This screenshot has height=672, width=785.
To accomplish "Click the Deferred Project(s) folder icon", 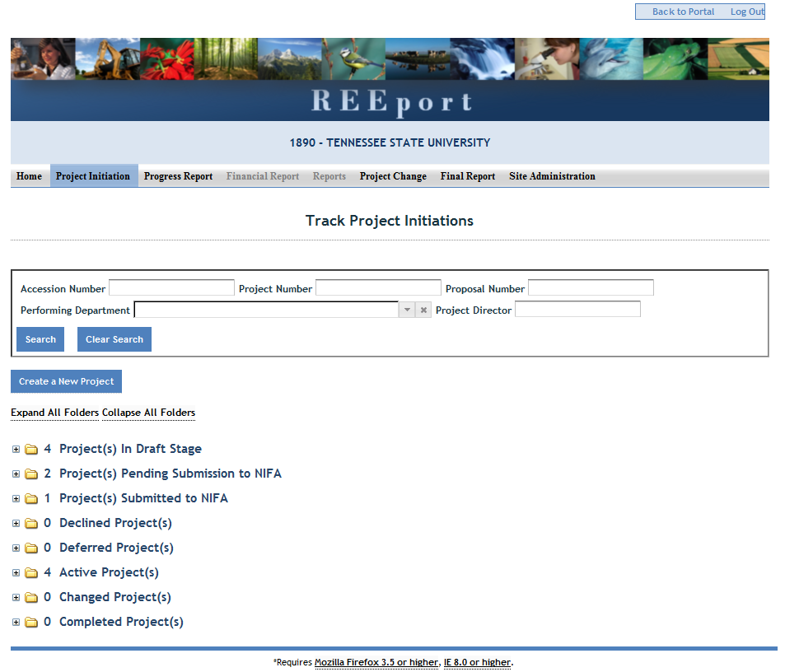I will [x=31, y=548].
